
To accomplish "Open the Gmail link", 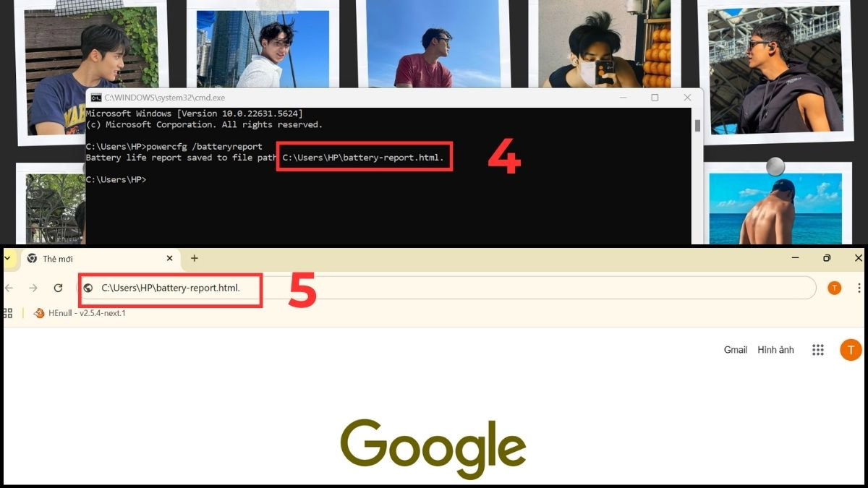I will (735, 350).
